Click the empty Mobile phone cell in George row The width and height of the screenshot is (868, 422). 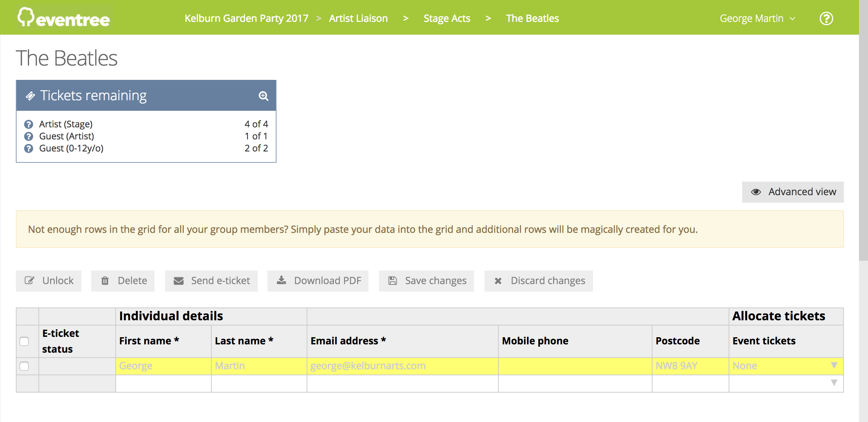(575, 366)
